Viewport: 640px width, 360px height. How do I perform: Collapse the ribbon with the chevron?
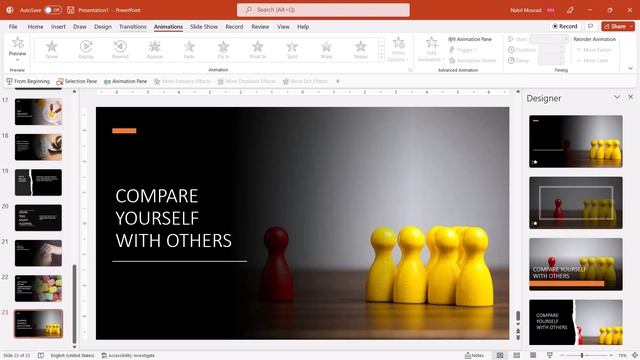[630, 69]
